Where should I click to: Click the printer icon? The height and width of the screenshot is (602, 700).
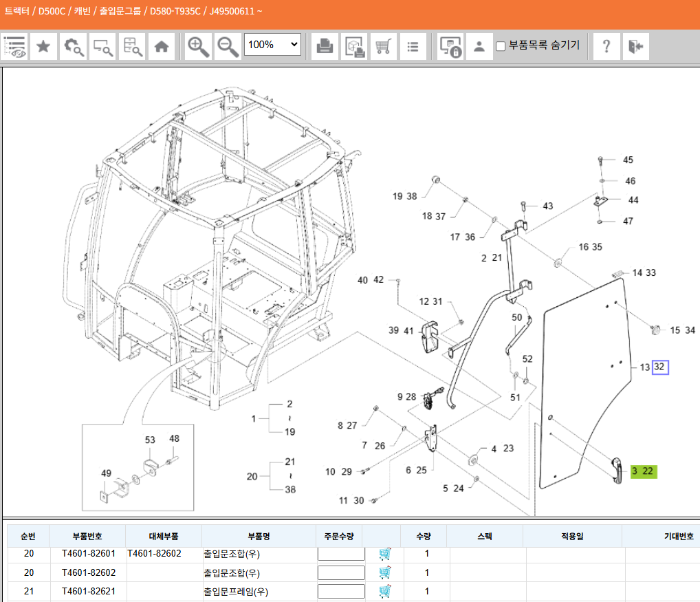325,46
